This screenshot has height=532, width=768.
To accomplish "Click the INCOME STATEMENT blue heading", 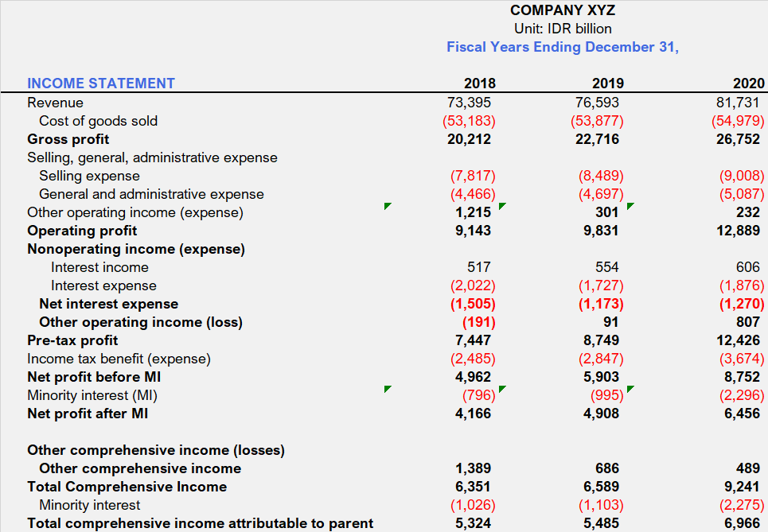I will pos(100,83).
